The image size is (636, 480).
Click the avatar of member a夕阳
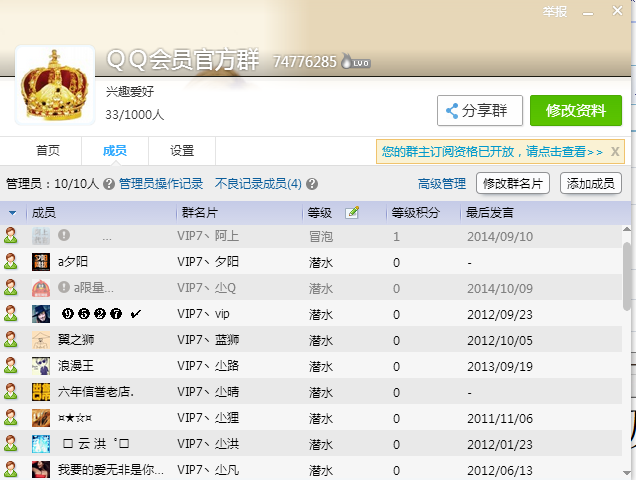tap(41, 262)
